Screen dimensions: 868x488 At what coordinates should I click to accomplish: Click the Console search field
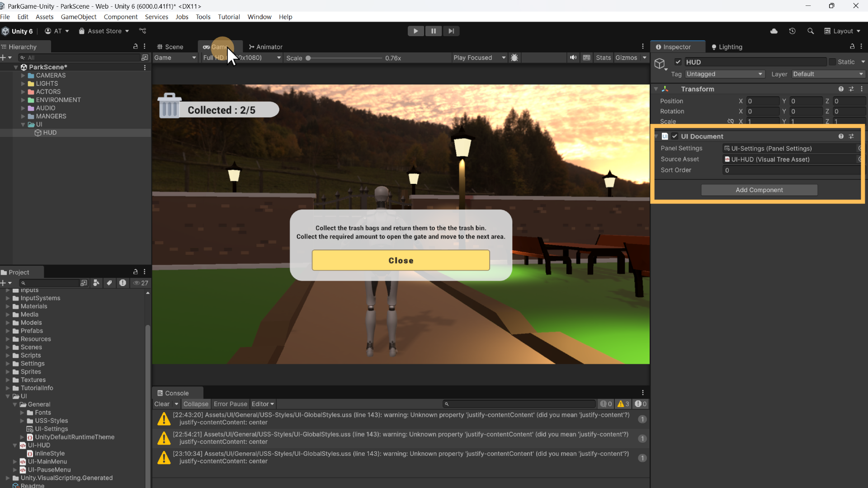[x=520, y=404]
